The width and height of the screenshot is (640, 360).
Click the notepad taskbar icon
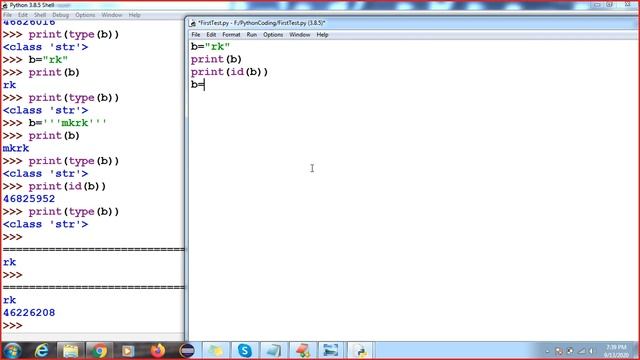pyautogui.click(x=273, y=351)
